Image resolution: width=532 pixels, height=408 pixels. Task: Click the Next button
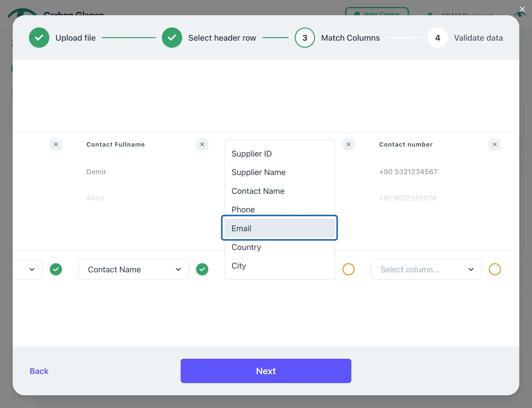[266, 371]
